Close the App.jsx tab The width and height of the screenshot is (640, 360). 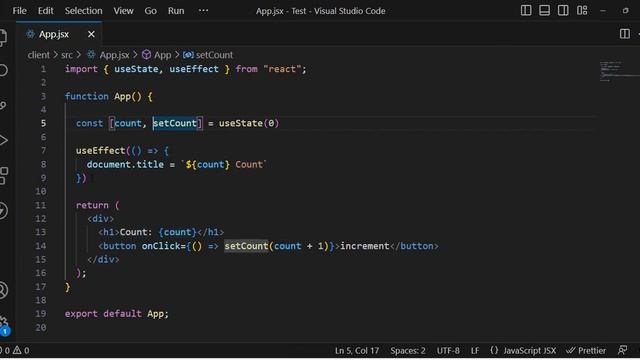[91, 34]
